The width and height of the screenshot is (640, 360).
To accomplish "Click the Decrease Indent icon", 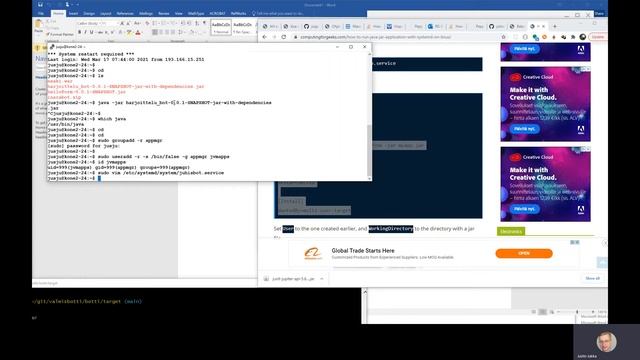I will (x=183, y=23).
